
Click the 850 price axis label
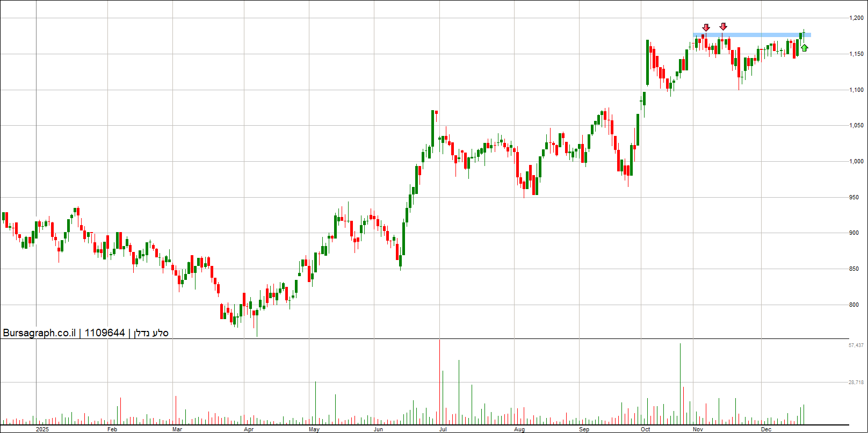(x=853, y=269)
